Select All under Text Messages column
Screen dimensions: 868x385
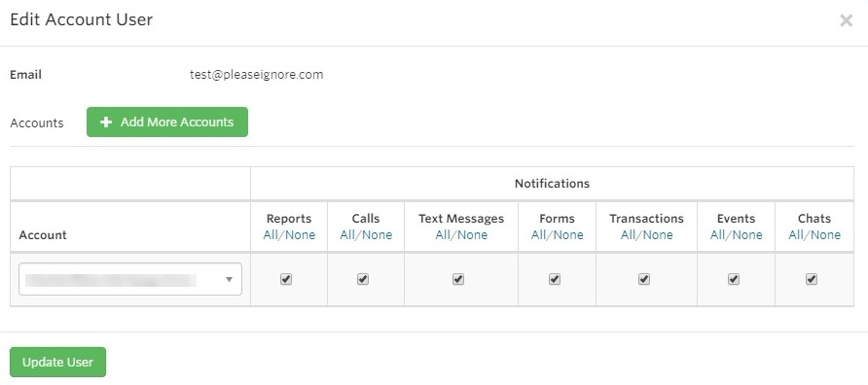(x=443, y=235)
